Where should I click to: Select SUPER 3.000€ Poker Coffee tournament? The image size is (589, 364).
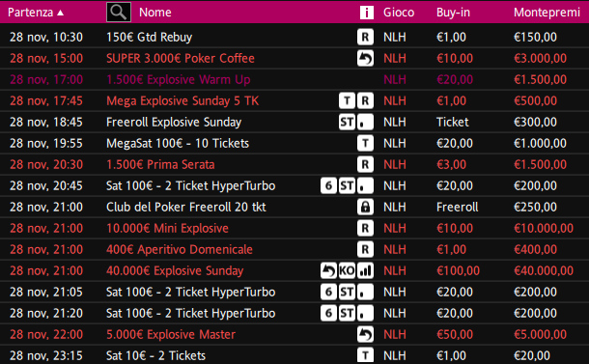tap(294, 58)
